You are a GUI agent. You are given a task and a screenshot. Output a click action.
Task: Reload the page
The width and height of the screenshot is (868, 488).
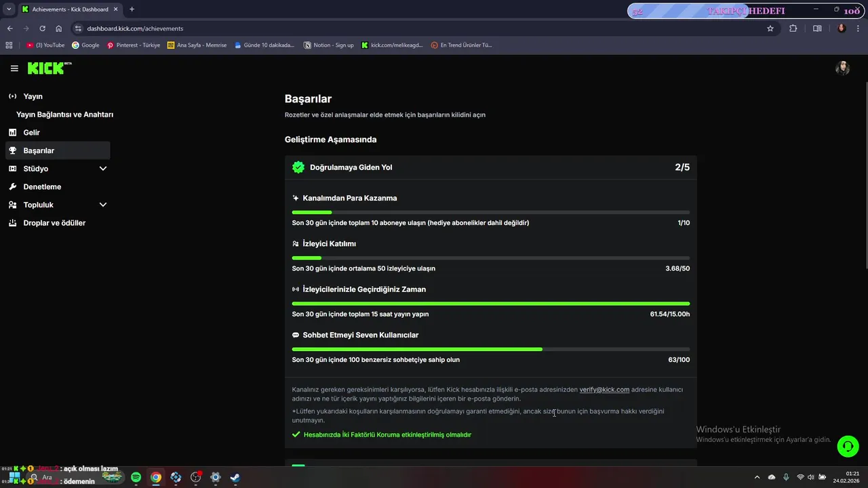[42, 28]
